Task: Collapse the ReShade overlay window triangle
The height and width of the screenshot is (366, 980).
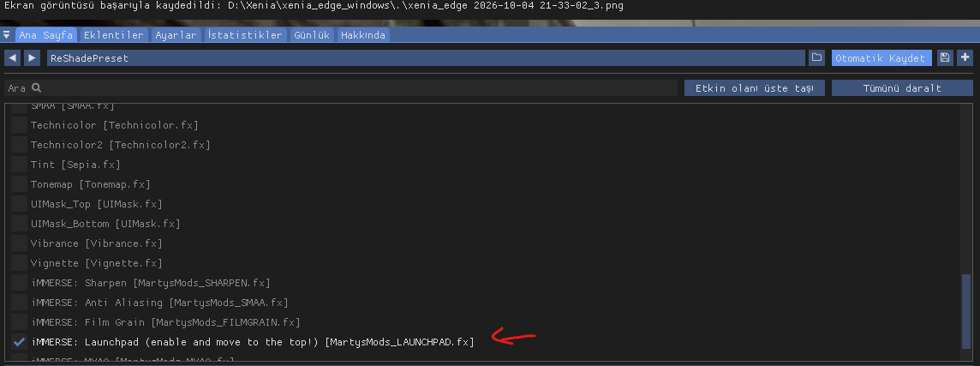Action: [x=7, y=35]
